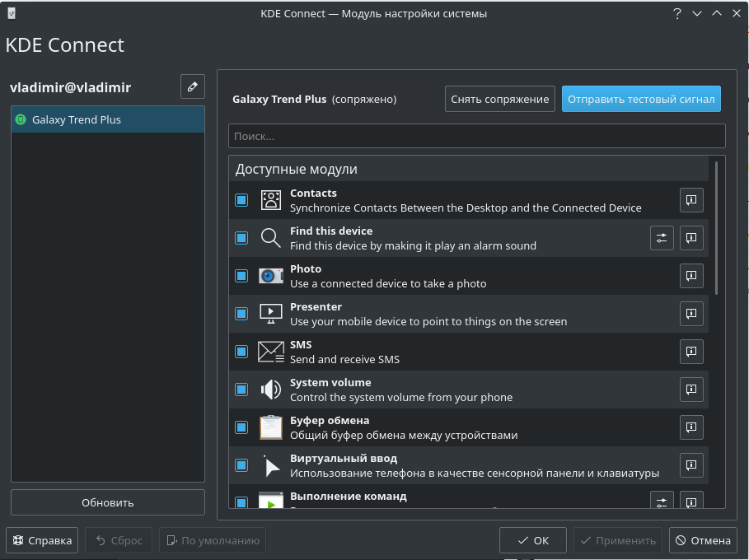Image resolution: width=749 pixels, height=560 pixels.
Task: Click the Presenter plugin about icon
Action: pos(690,314)
